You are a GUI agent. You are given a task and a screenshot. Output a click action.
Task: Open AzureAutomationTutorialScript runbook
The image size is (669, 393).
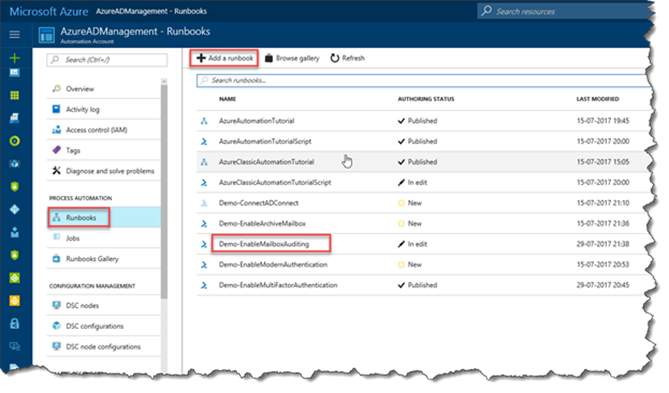click(x=265, y=141)
